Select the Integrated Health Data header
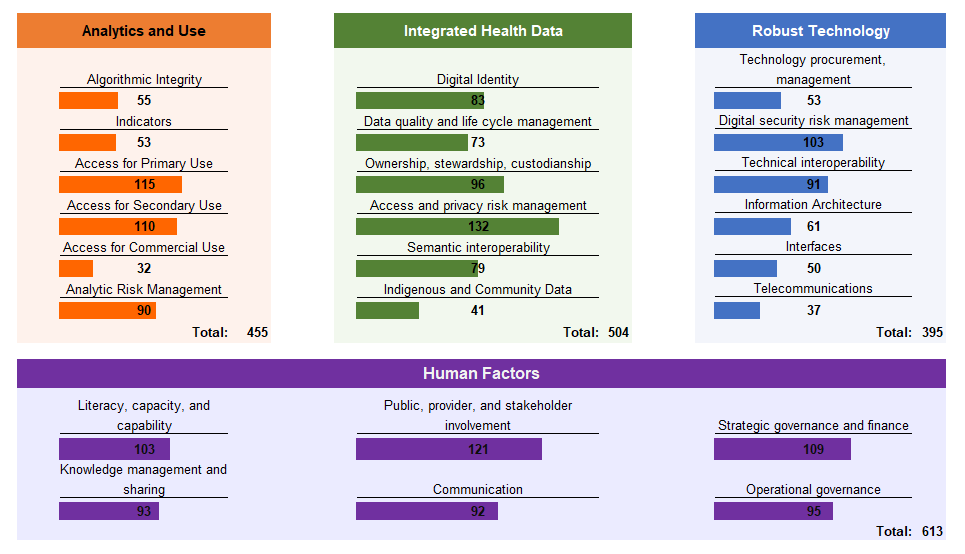965x554 pixels. coord(483,31)
